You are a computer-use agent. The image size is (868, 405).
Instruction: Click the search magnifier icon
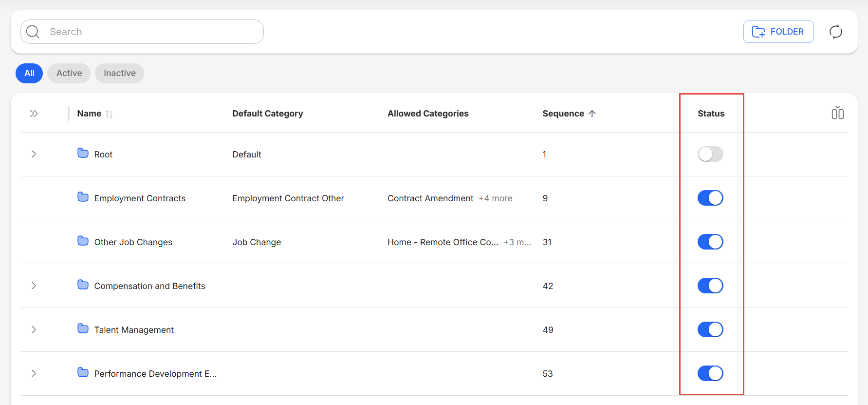[x=33, y=32]
